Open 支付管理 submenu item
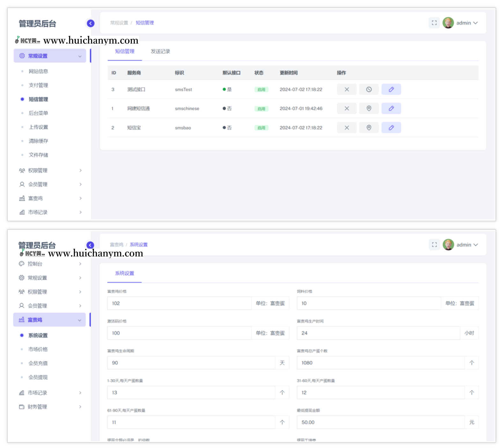501x448 pixels. coord(38,85)
